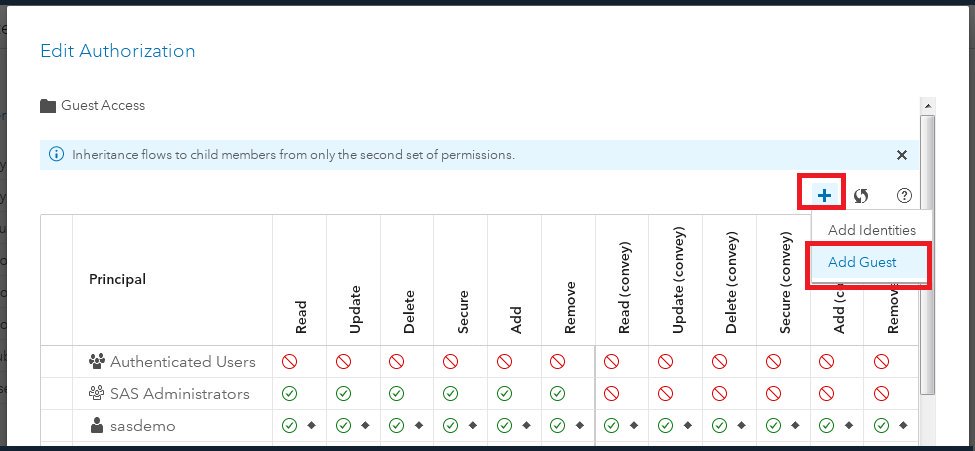Toggle Read (convey) for SAS Administrators
Screen dimensions: 975x451
pyautogui.click(x=612, y=393)
